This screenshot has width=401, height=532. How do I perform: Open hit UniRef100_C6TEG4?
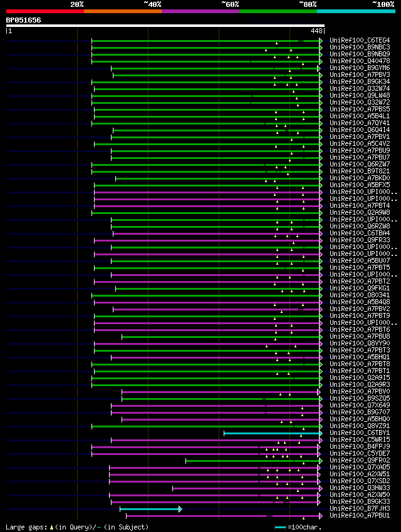point(360,40)
